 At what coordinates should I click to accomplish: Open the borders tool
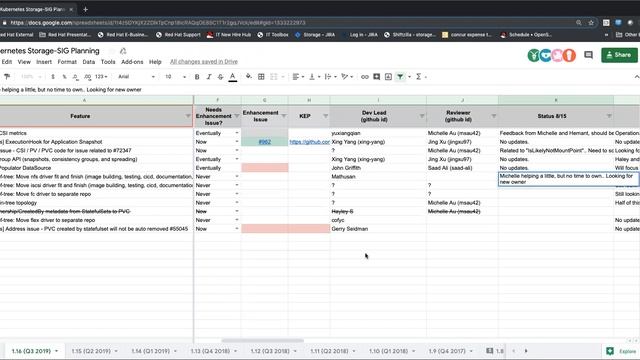click(x=261, y=77)
